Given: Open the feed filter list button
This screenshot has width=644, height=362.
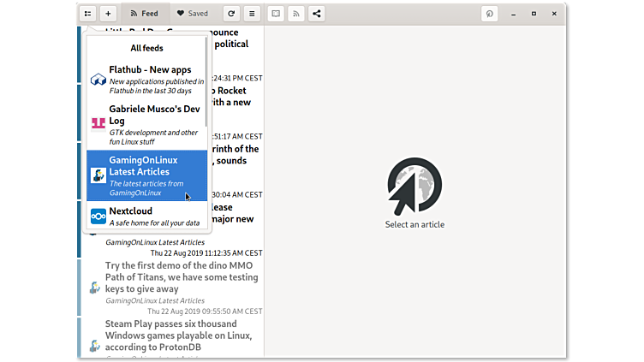Looking at the screenshot, I should [x=87, y=14].
